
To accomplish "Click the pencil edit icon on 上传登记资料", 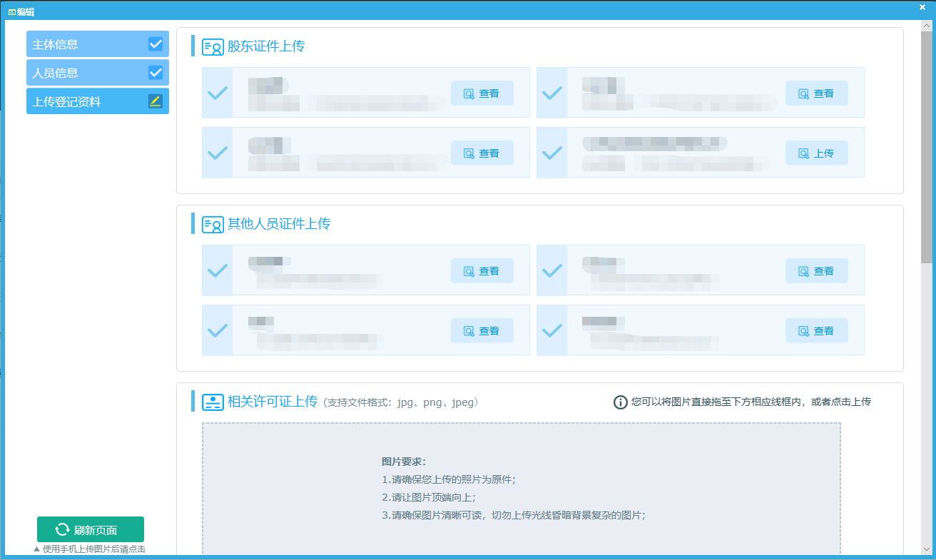I will [156, 101].
